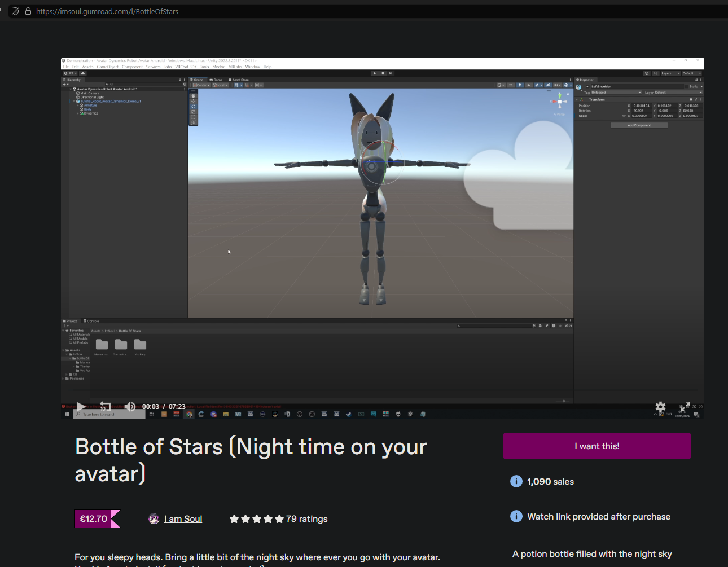728x567 pixels.
Task: Play the product demo video
Action: point(81,407)
